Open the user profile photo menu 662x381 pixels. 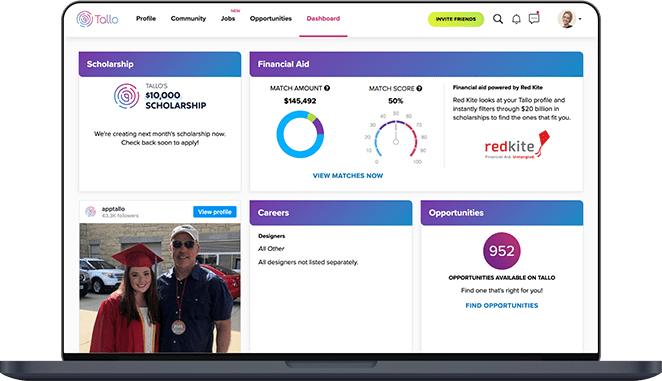point(567,19)
